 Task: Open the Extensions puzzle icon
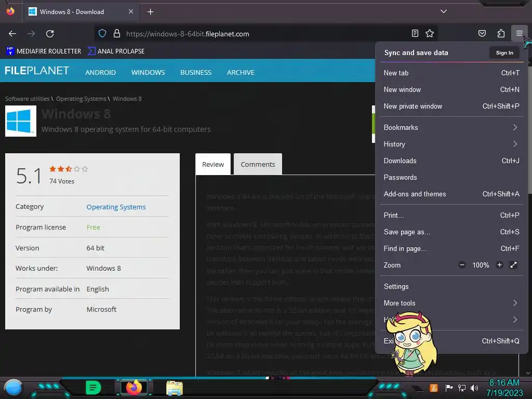(x=501, y=33)
